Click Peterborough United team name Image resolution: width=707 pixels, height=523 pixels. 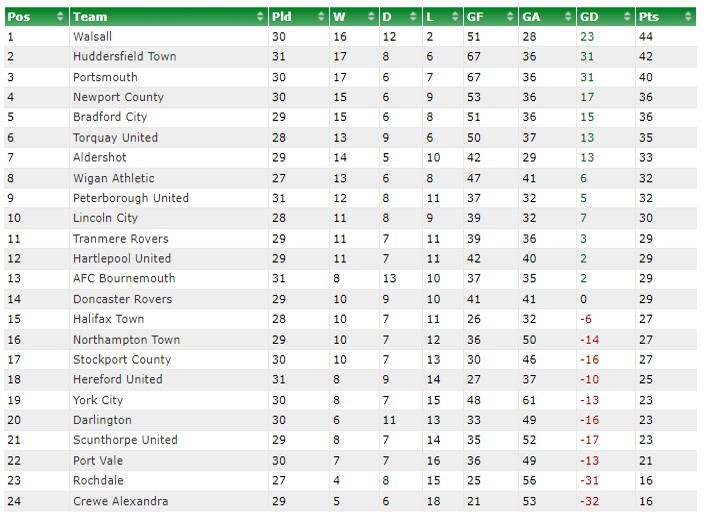(131, 198)
